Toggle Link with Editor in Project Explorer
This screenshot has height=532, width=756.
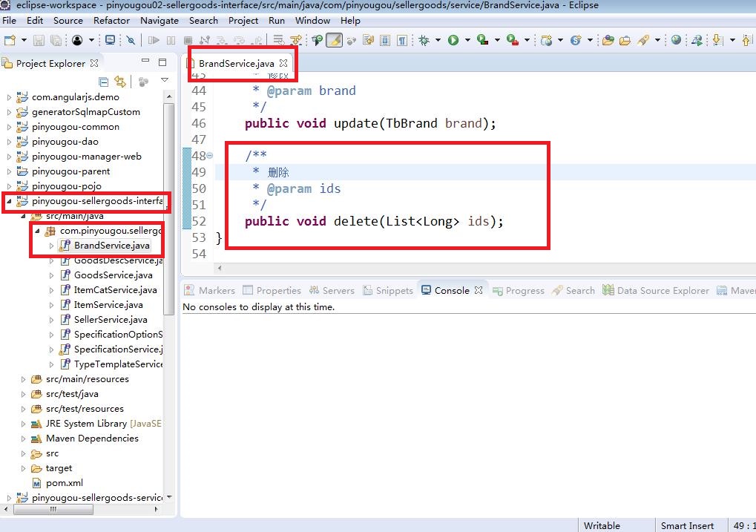tap(120, 82)
